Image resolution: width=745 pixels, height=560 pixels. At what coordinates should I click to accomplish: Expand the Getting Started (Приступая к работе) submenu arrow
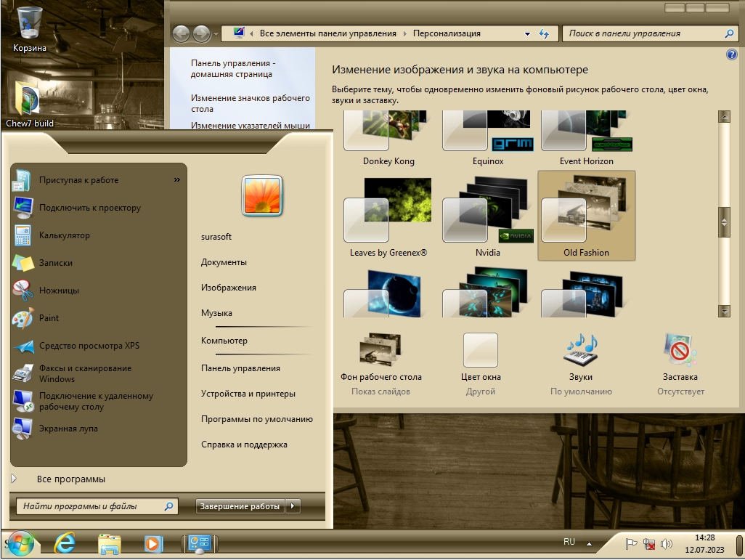coord(176,180)
